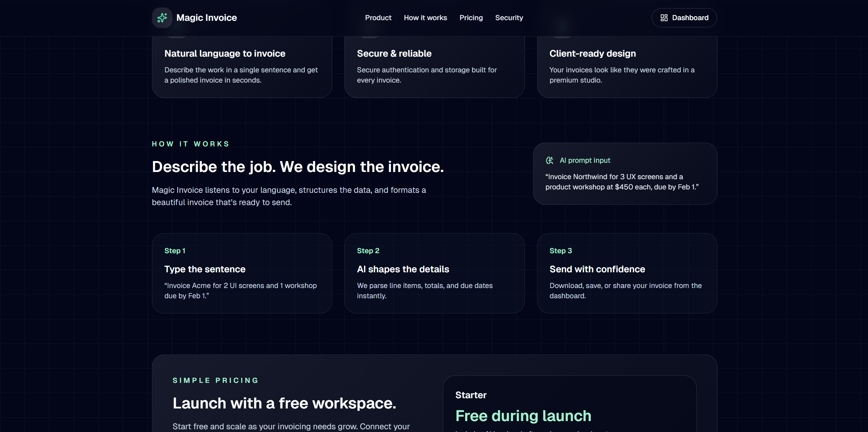Navigate to the Security section

click(x=509, y=18)
